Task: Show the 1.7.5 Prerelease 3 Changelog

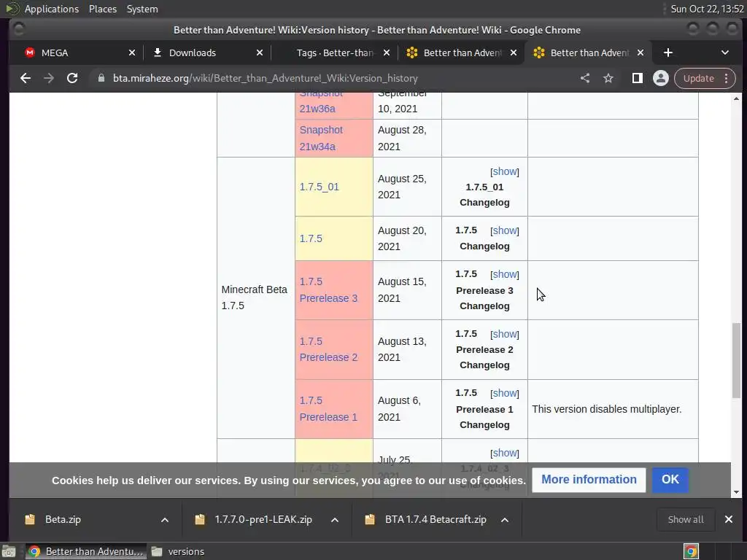Action: coord(505,274)
